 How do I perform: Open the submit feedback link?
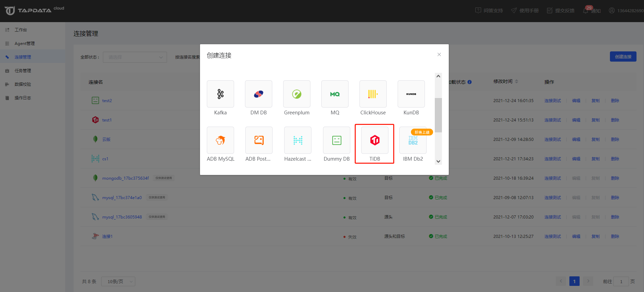click(x=561, y=11)
